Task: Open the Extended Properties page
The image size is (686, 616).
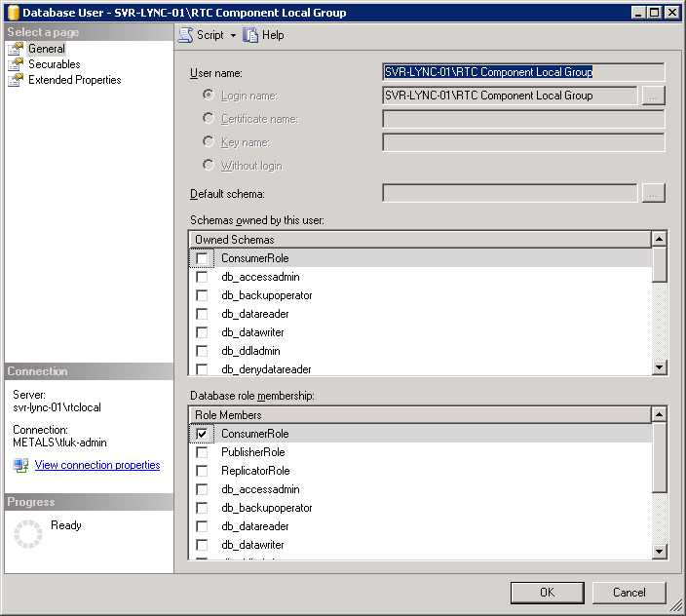Action: (75, 80)
